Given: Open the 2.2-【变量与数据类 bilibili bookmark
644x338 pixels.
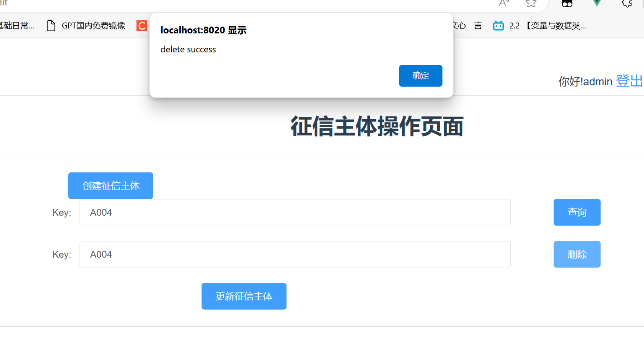Looking at the screenshot, I should click(540, 26).
